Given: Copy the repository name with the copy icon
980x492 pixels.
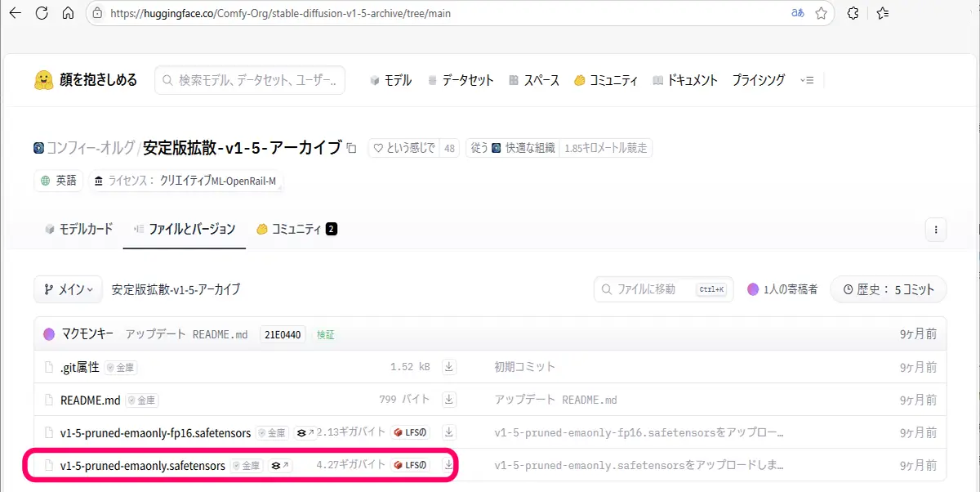Looking at the screenshot, I should [x=352, y=148].
